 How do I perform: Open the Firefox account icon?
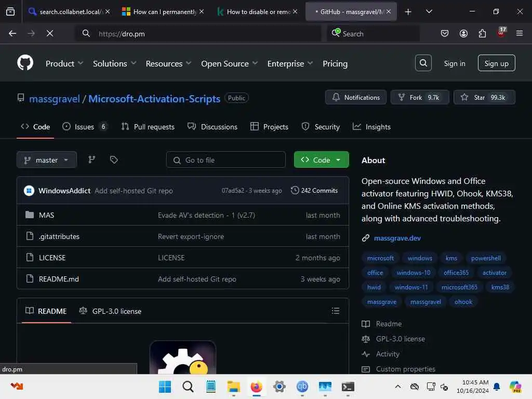(463, 33)
